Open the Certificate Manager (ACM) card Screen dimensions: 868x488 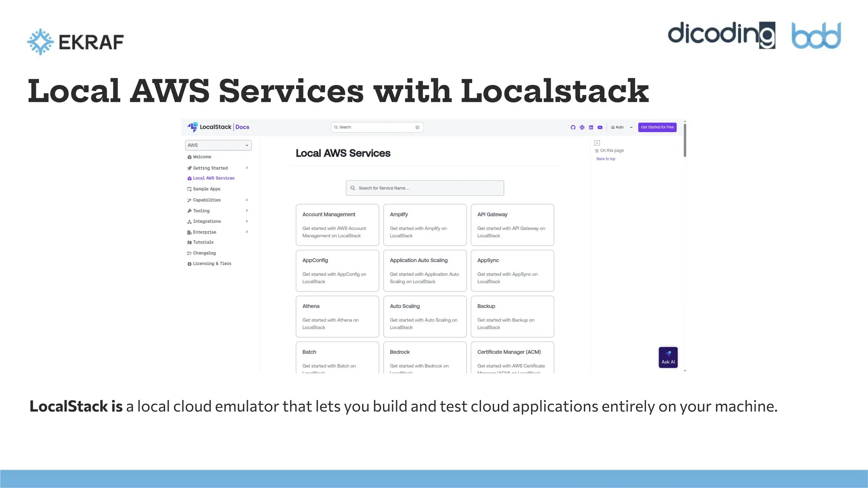click(512, 358)
